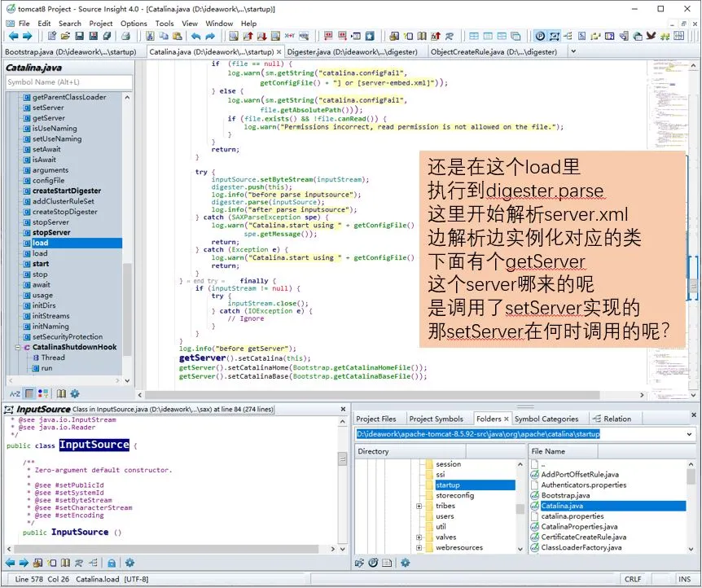Select setServer in symbol list
Image resolution: width=702 pixels, height=588 pixels.
[48, 108]
